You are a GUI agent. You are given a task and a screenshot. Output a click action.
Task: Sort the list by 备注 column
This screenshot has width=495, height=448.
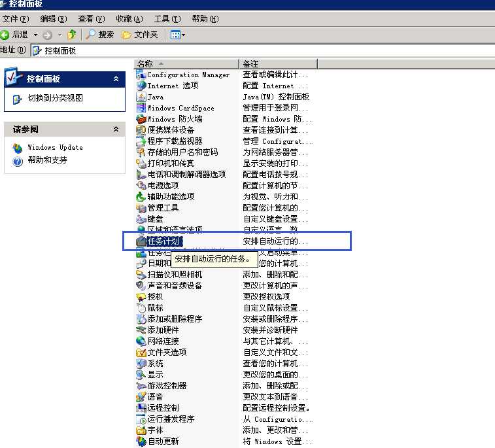click(x=278, y=64)
